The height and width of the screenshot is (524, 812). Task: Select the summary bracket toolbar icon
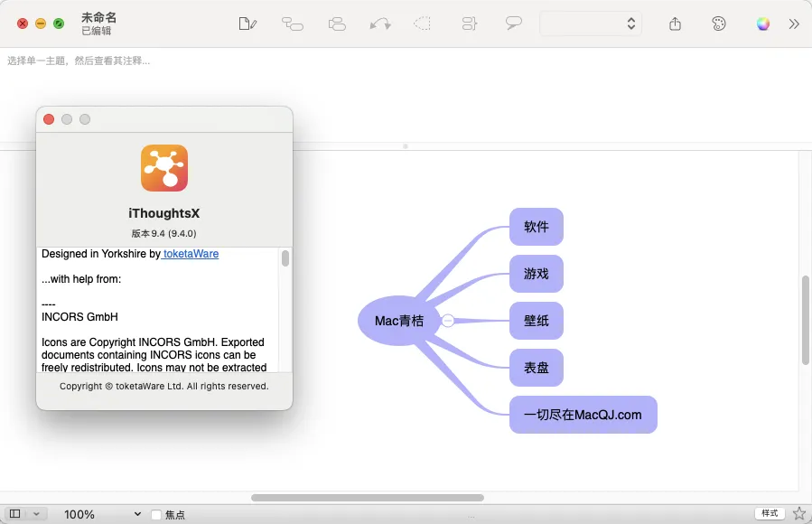click(469, 23)
